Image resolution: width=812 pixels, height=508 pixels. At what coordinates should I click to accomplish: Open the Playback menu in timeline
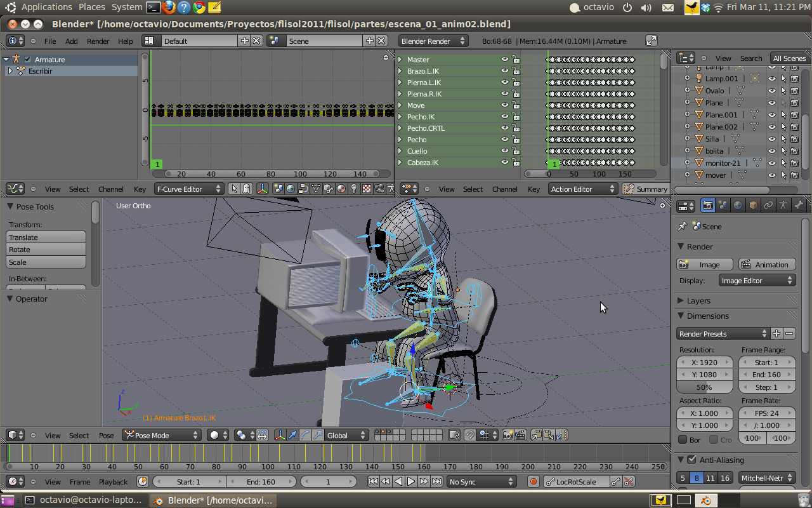113,482
